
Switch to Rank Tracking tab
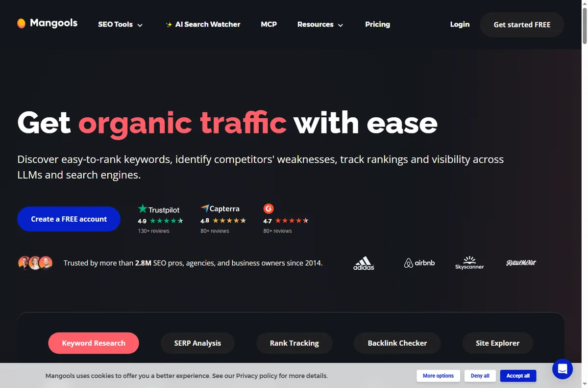[x=294, y=343]
